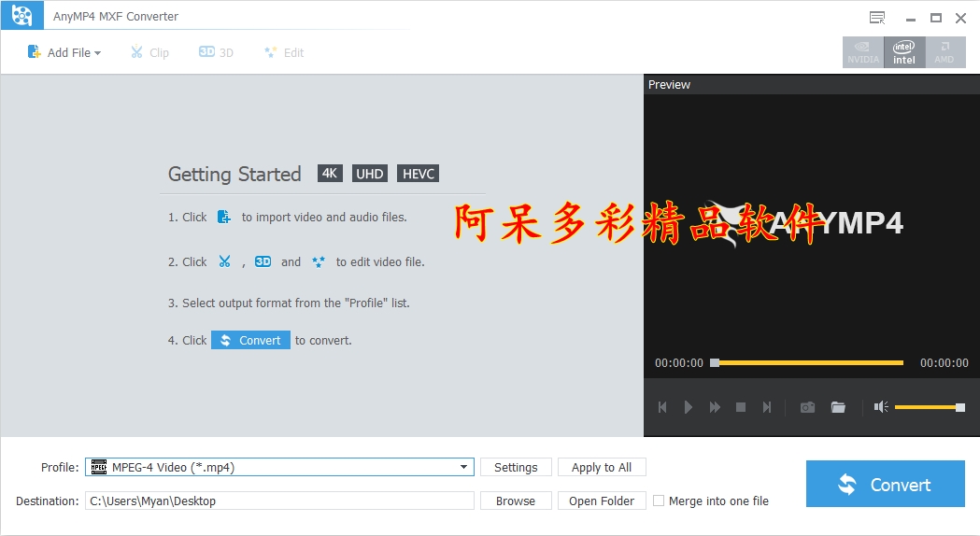
Task: Adjust the volume slider
Action: click(930, 407)
